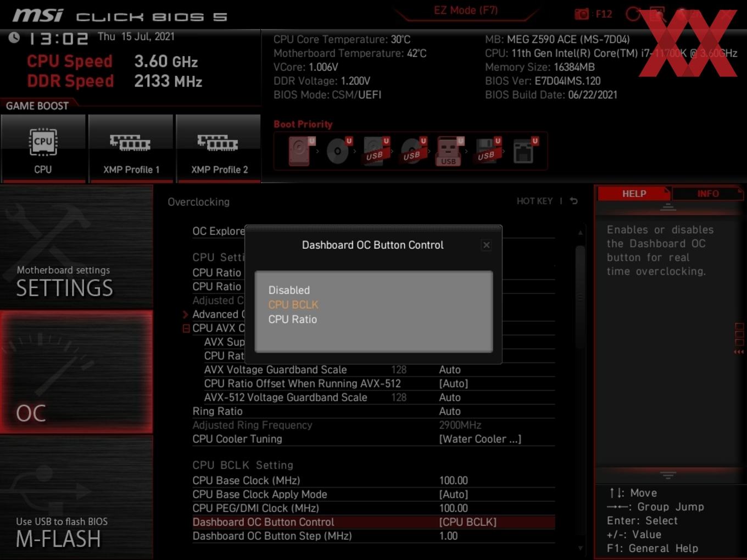Screen dimensions: 747x560
Task: Enable XMP Profile 2
Action: [219, 148]
